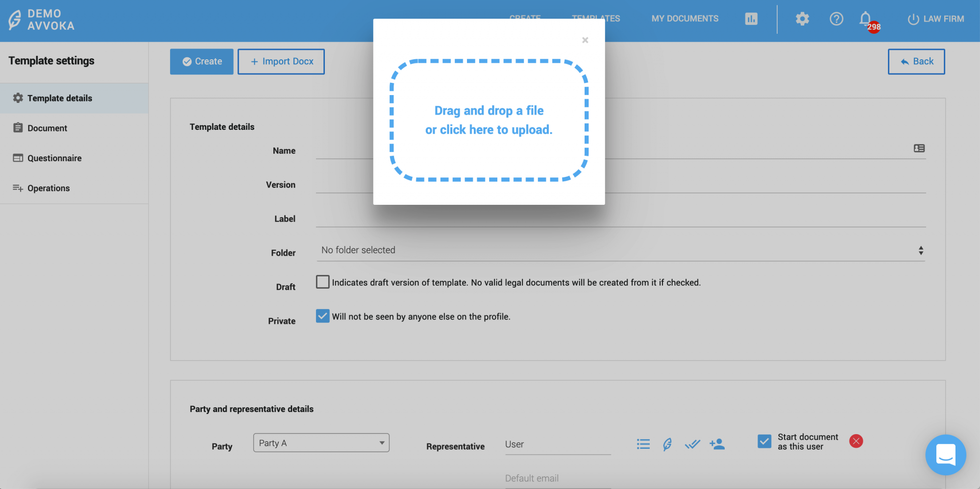Click the Back button
This screenshot has width=980, height=489.
(916, 62)
